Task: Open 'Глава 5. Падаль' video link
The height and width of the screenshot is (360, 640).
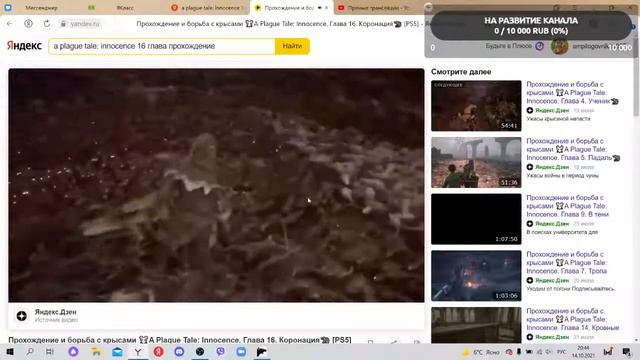Action: [573, 149]
